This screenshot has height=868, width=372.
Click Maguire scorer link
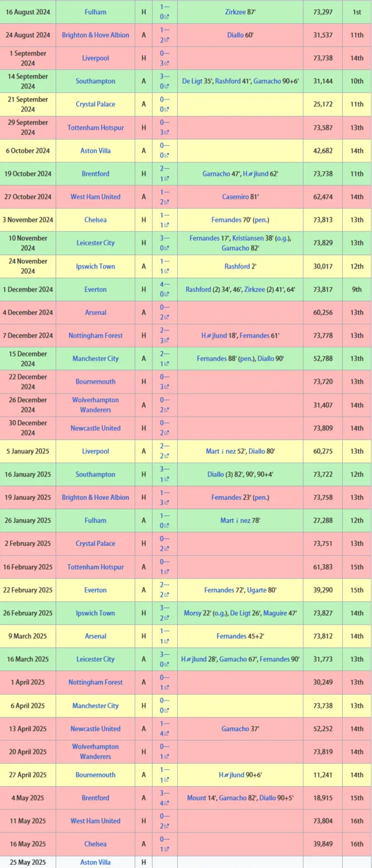point(275,613)
